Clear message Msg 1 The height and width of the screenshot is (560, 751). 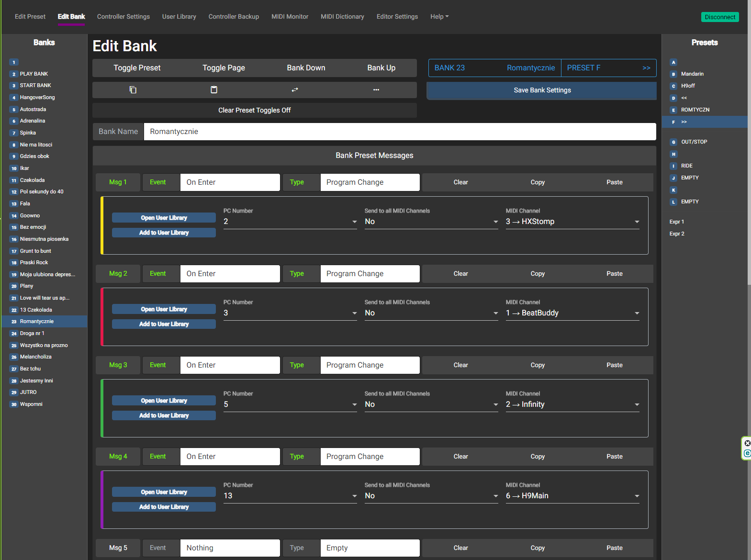coord(460,182)
